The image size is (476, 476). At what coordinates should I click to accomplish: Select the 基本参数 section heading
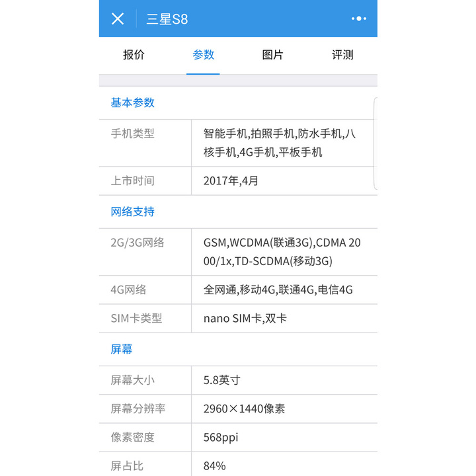[133, 102]
